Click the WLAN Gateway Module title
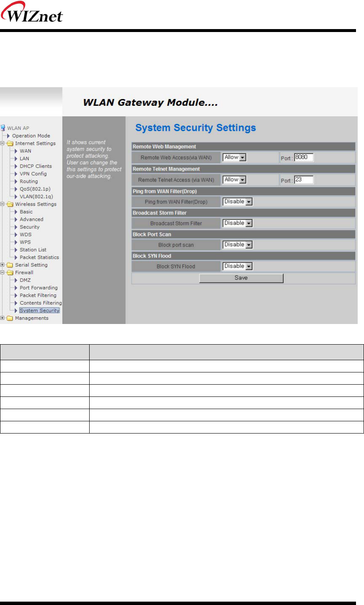 pos(150,102)
